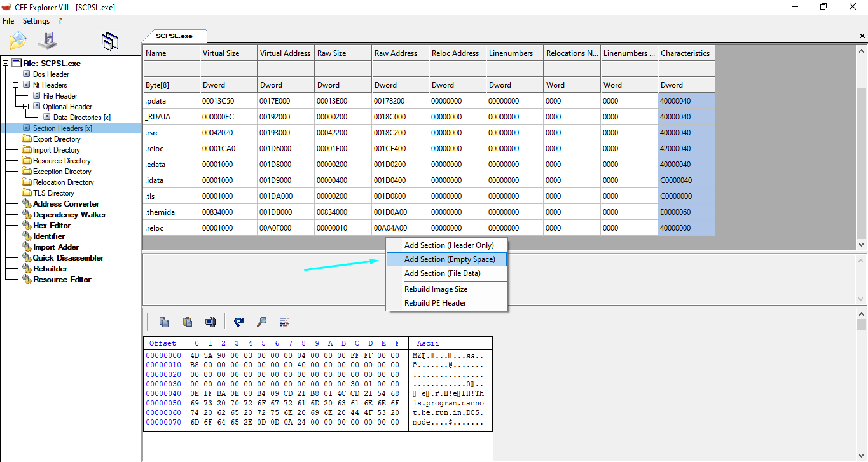868x462 pixels.
Task: Click the Raw Size column header
Action: click(x=343, y=53)
